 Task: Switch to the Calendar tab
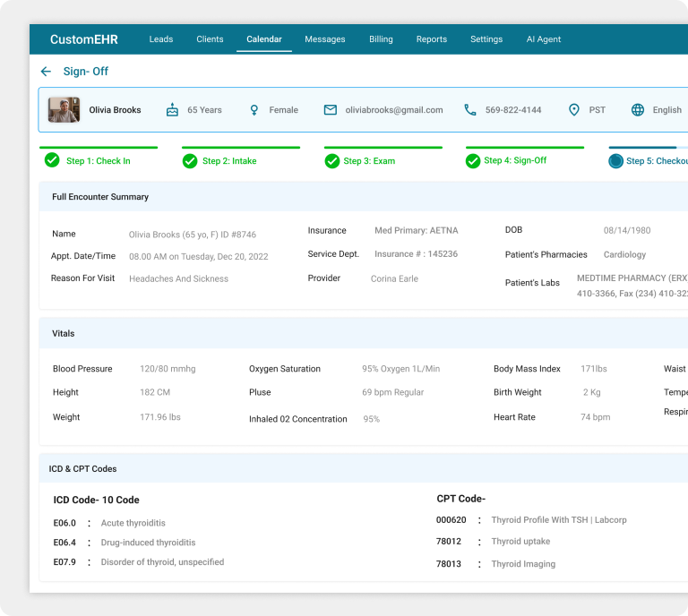tap(264, 39)
